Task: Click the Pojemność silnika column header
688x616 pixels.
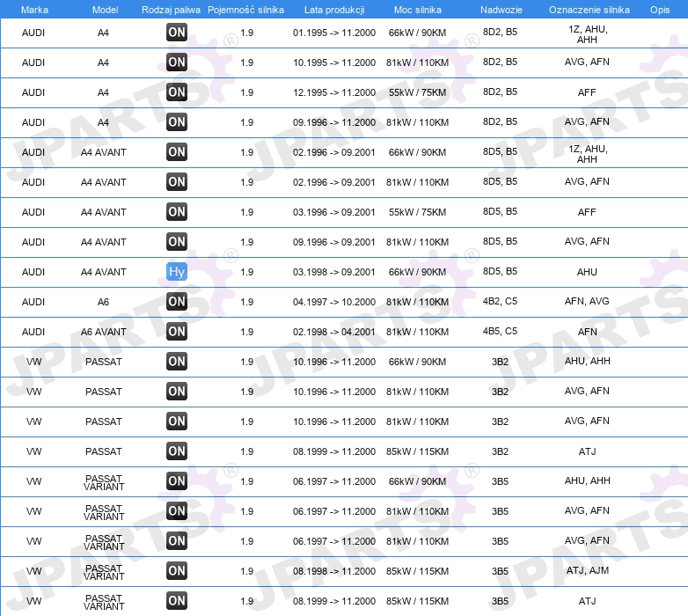Action: 245,10
